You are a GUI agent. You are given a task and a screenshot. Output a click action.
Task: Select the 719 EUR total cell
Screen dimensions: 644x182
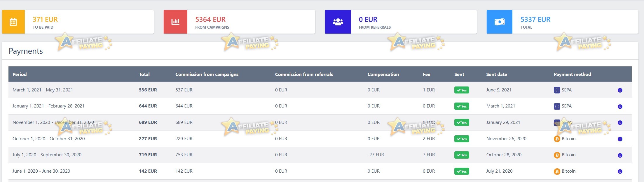(x=148, y=155)
